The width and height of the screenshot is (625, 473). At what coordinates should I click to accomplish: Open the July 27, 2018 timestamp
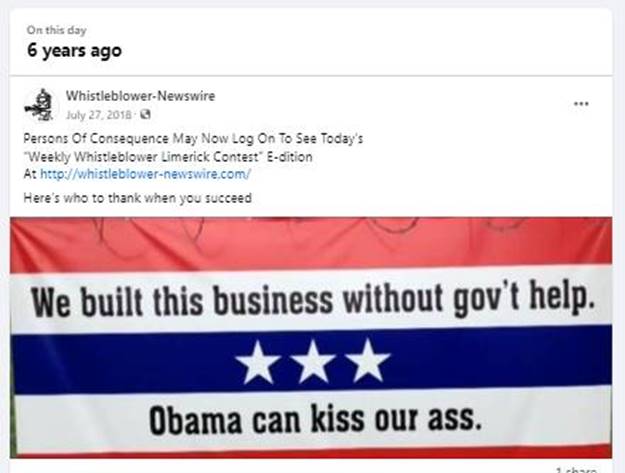click(x=98, y=115)
